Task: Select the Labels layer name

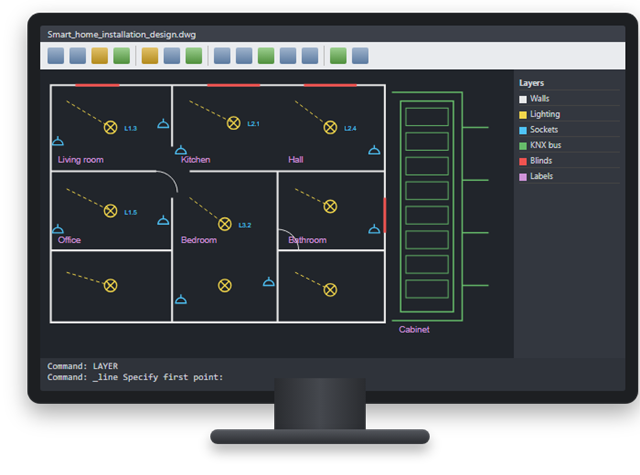Action: pyautogui.click(x=541, y=176)
